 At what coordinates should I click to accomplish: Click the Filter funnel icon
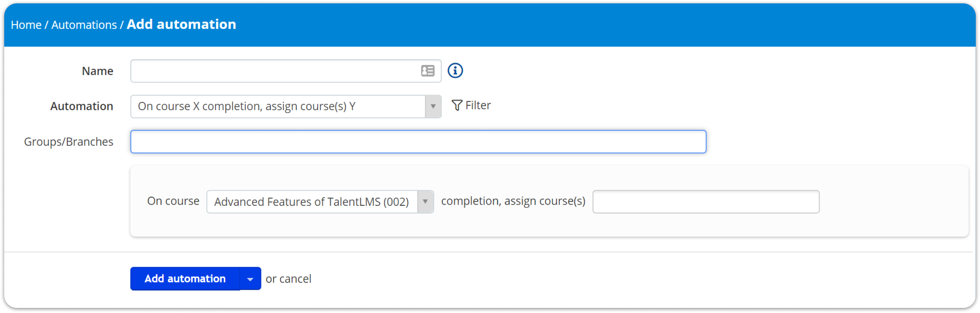(x=457, y=105)
